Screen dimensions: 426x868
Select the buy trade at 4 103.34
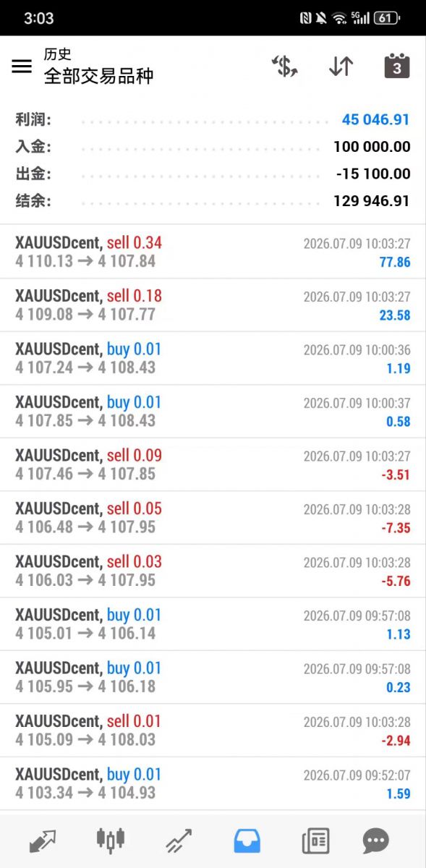click(213, 783)
